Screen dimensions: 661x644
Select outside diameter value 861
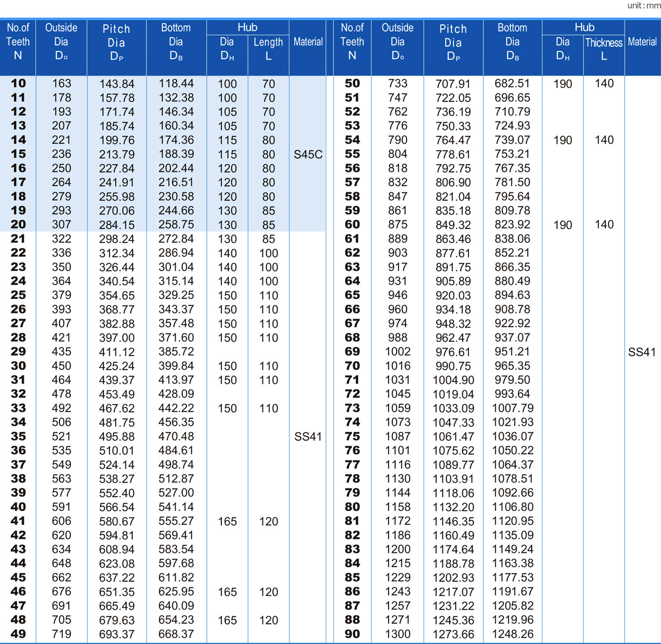click(x=398, y=211)
